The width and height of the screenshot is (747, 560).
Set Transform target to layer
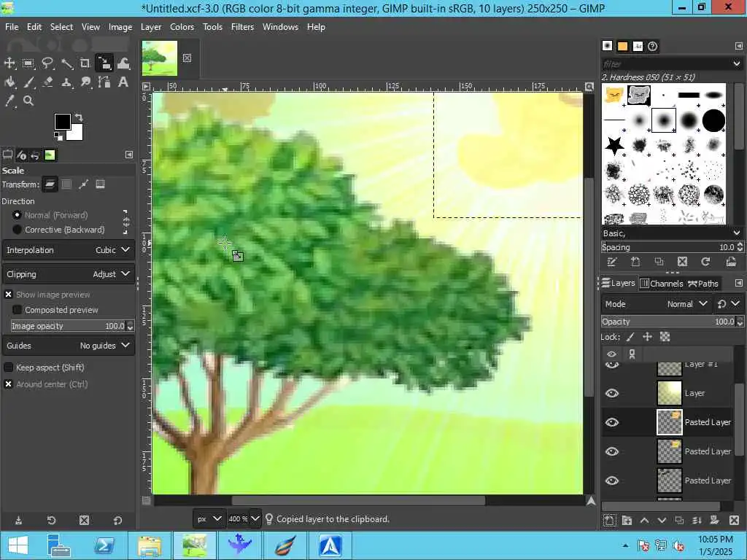50,184
